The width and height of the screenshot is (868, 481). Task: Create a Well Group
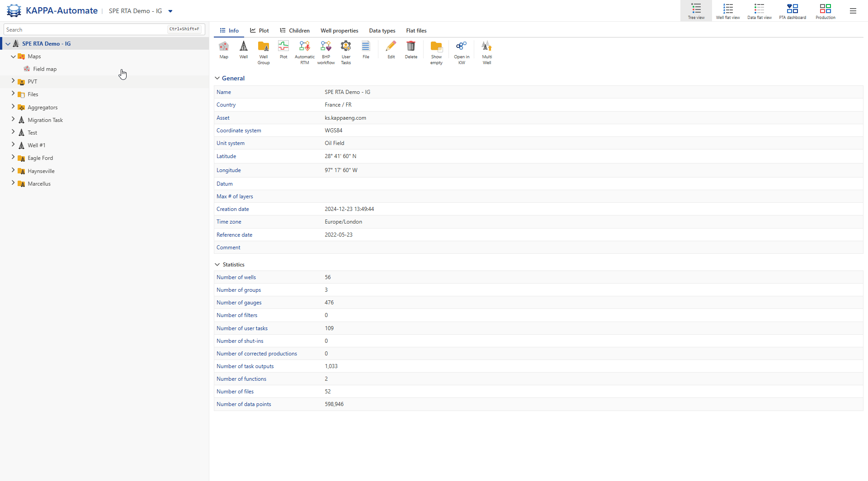264,46
